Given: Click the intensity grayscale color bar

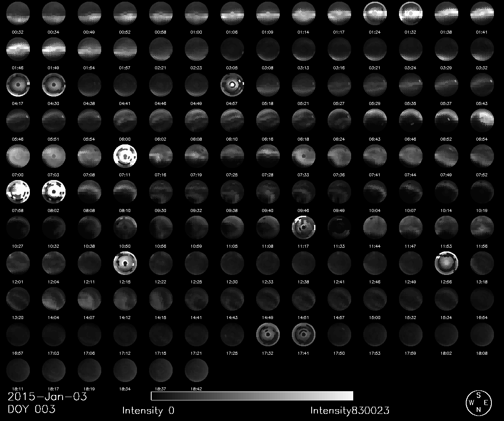Looking at the screenshot, I should [x=252, y=396].
